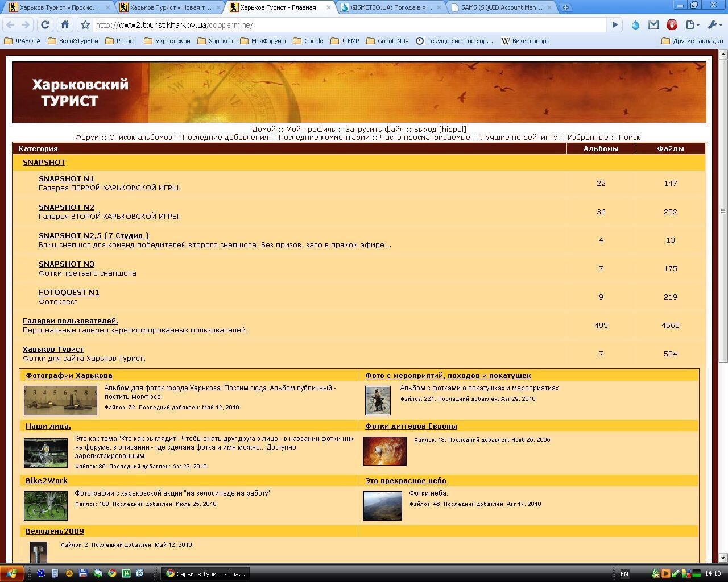Open the SNAPSHOT N1 gallery link
Image resolution: width=728 pixels, height=582 pixels.
click(x=67, y=178)
